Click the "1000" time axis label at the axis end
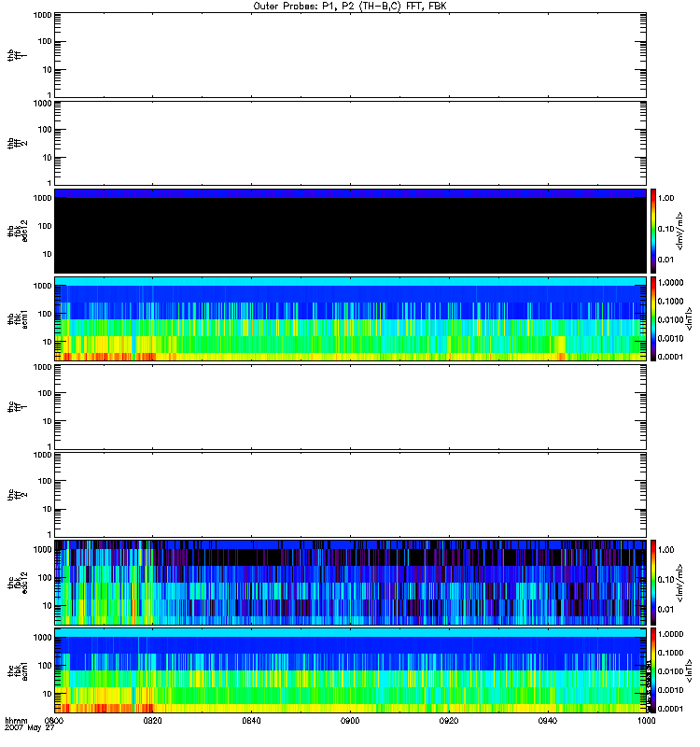 [647, 720]
